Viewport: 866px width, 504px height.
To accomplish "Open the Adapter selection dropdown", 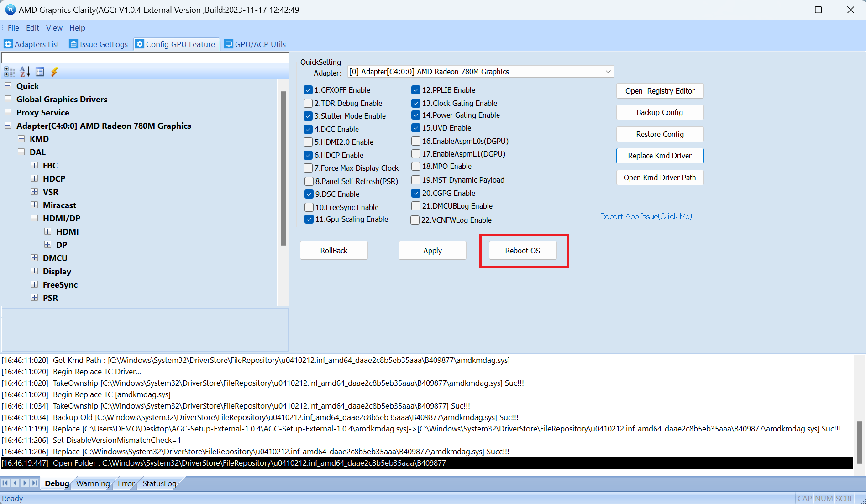I will pyautogui.click(x=608, y=72).
